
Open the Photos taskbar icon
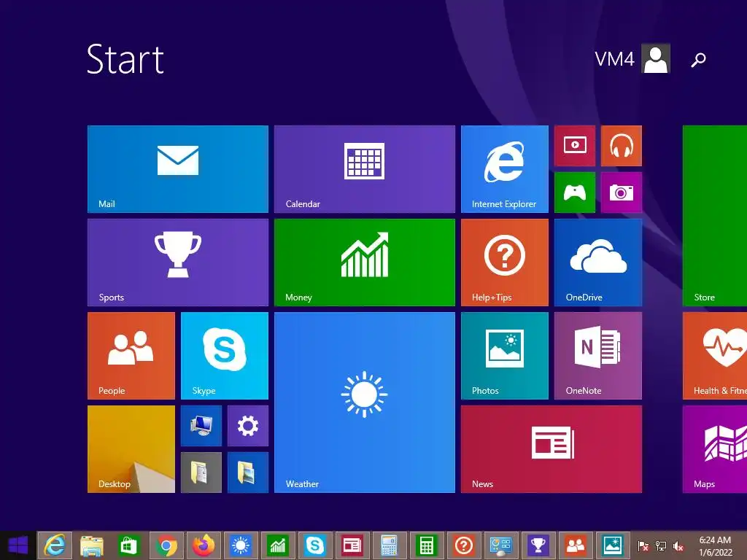tap(612, 545)
